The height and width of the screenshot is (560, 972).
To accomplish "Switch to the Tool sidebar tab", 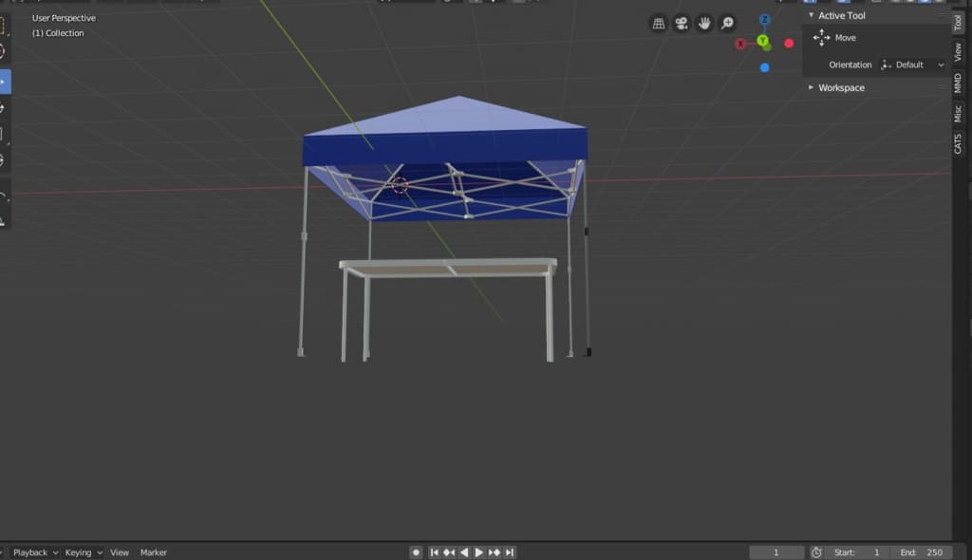I will 958,23.
